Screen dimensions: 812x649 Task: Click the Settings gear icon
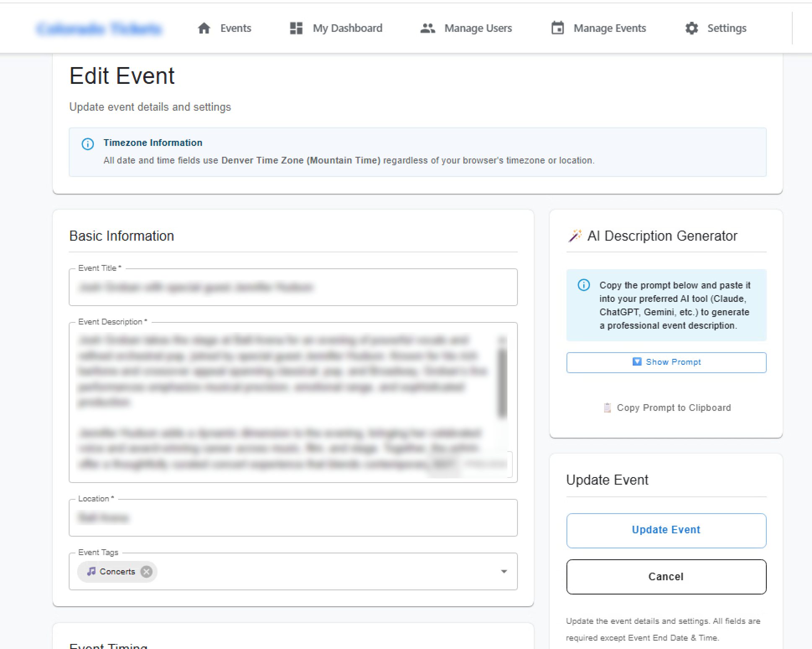691,28
